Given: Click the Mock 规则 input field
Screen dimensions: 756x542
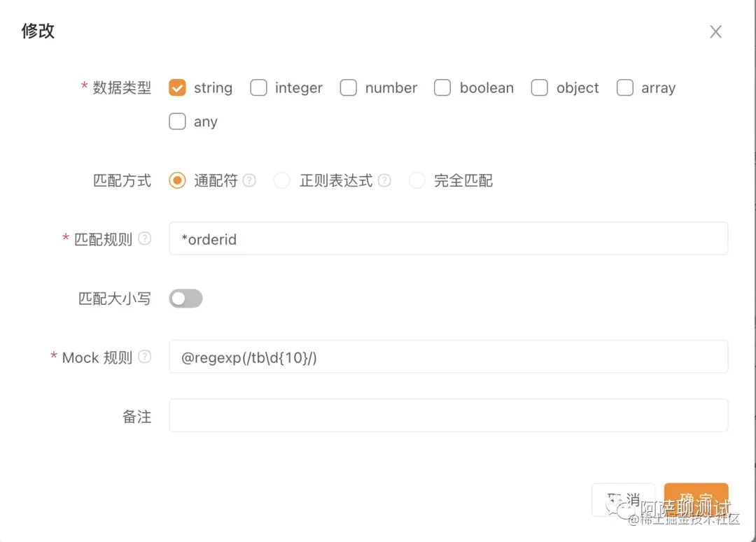Looking at the screenshot, I should [449, 357].
